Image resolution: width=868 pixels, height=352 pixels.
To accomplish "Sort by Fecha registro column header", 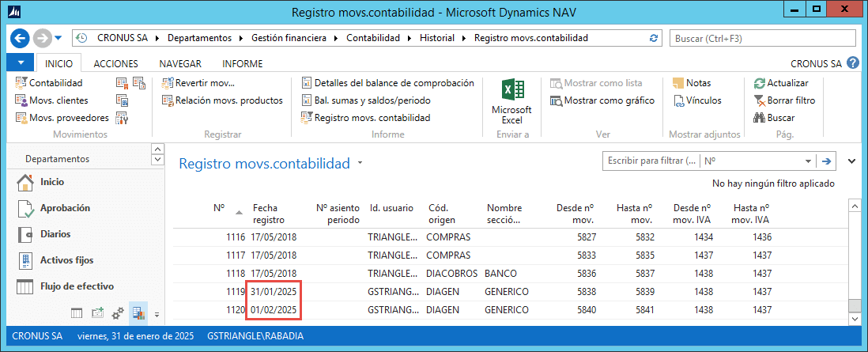I will (269, 214).
